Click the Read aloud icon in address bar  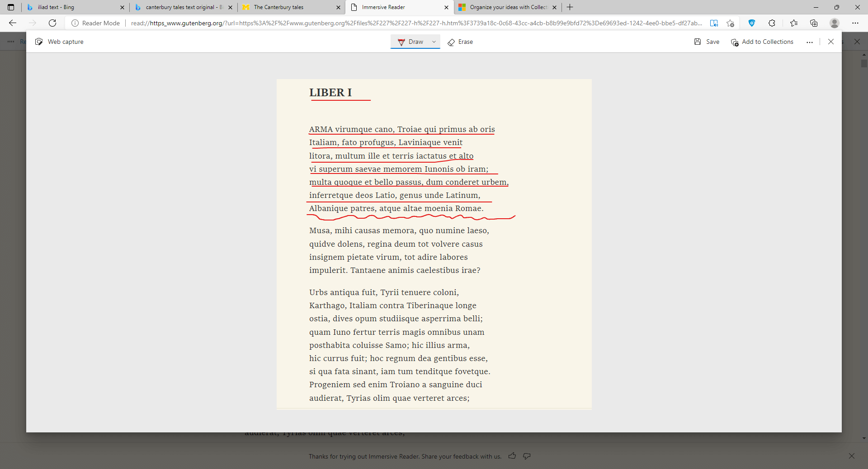[714, 23]
